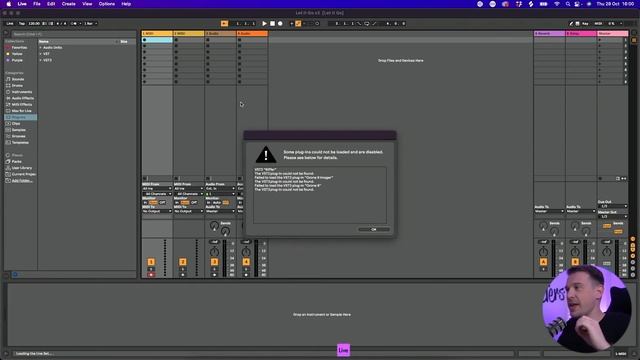
Task: Toggle track 4 activator button
Action: [246, 262]
